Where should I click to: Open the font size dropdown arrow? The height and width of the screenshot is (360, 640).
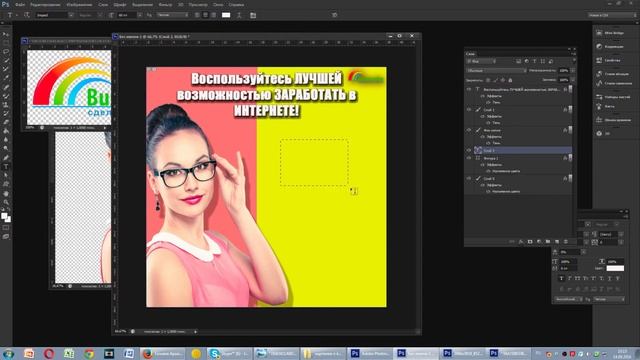point(140,15)
